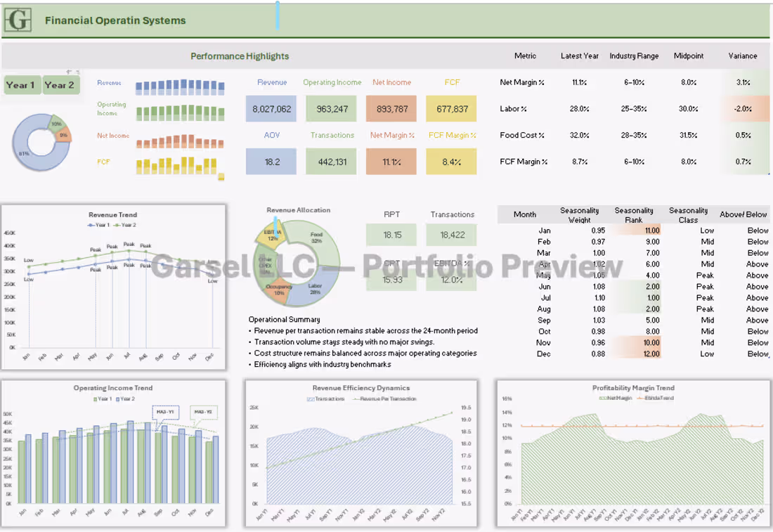Click the FCF card showing 677,837
Screen dimensions: 773x532
452,108
